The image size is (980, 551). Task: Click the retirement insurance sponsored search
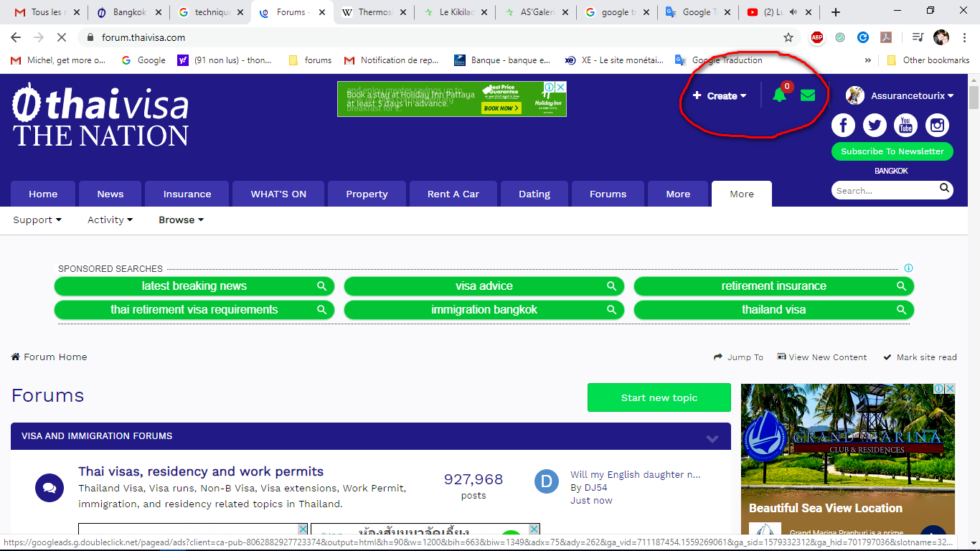[774, 286]
